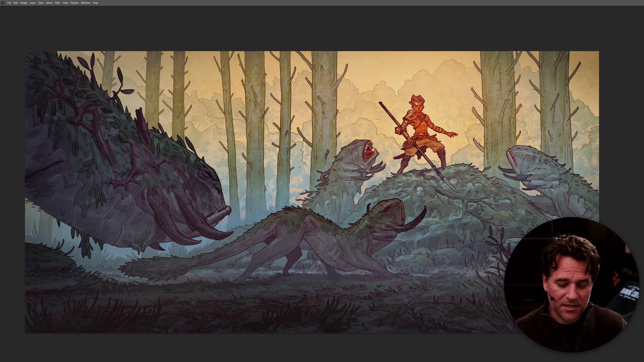Image resolution: width=644 pixels, height=362 pixels.
Task: Open the File menu
Action: (9, 3)
